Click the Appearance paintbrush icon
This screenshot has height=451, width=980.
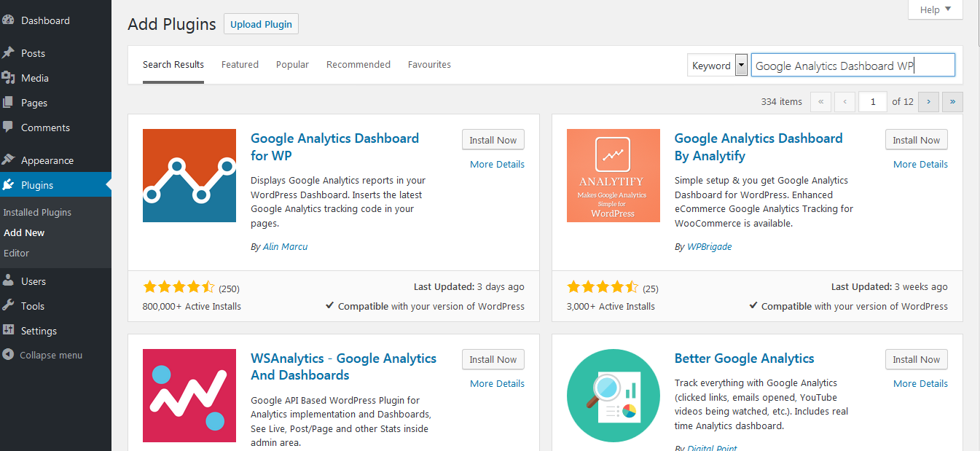[8, 160]
